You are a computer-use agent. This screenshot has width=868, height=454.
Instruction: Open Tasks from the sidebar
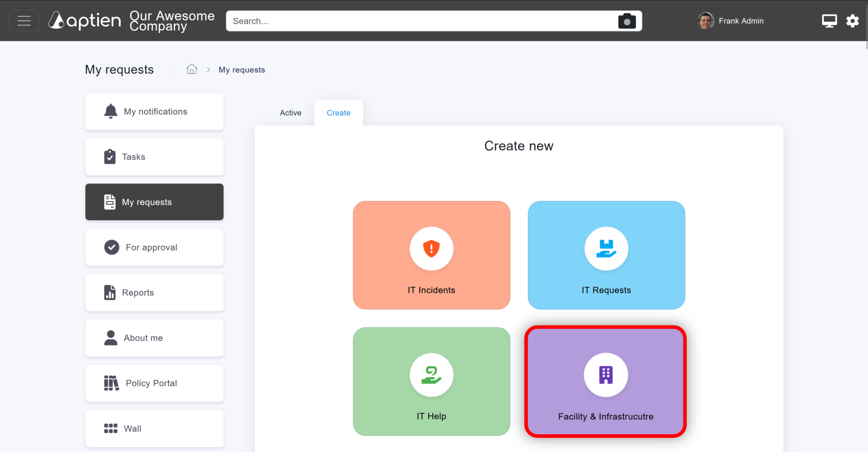pos(154,157)
